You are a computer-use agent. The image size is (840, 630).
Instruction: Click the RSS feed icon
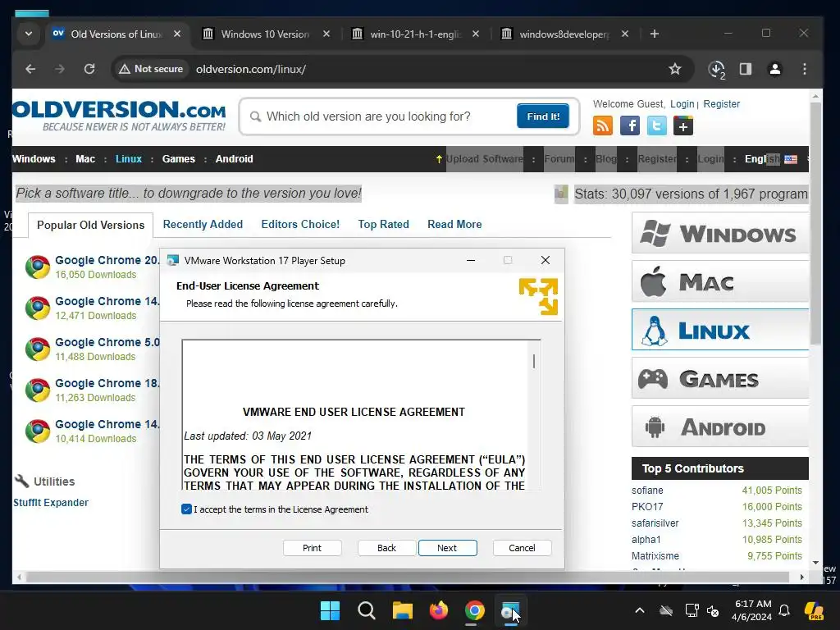[603, 126]
